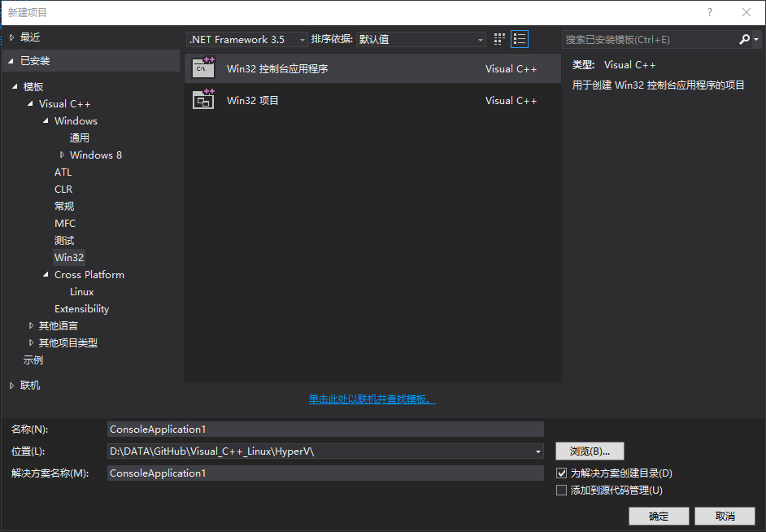Screen dimensions: 766x532
Task: Switch to small icons grid view
Action: coord(498,39)
